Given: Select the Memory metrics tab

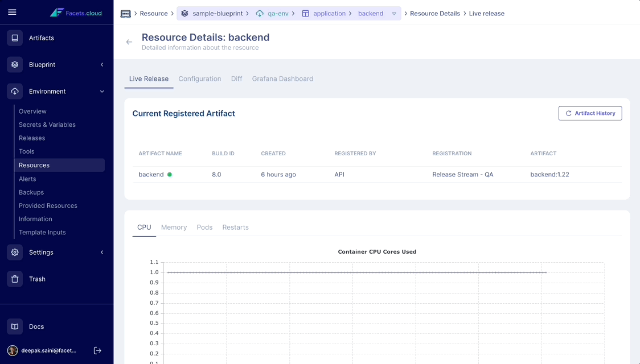Looking at the screenshot, I should point(174,227).
